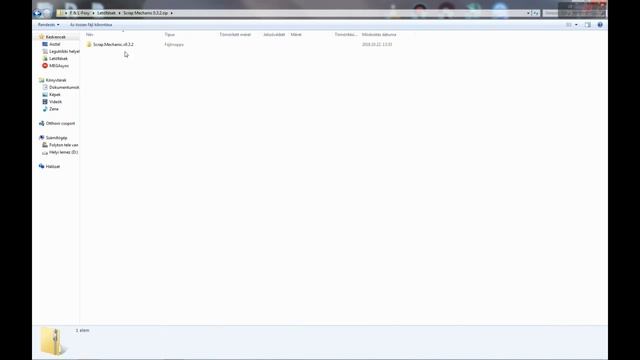Expand arrow before F.N.L-Foxy breadcrumb
Screen dimensions: 640x360
[x=66, y=13]
